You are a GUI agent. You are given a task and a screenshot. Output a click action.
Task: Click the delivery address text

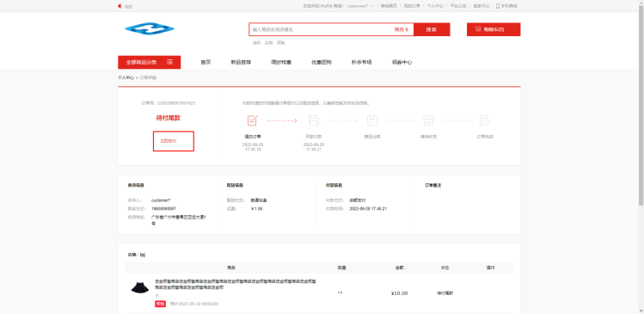(x=179, y=220)
